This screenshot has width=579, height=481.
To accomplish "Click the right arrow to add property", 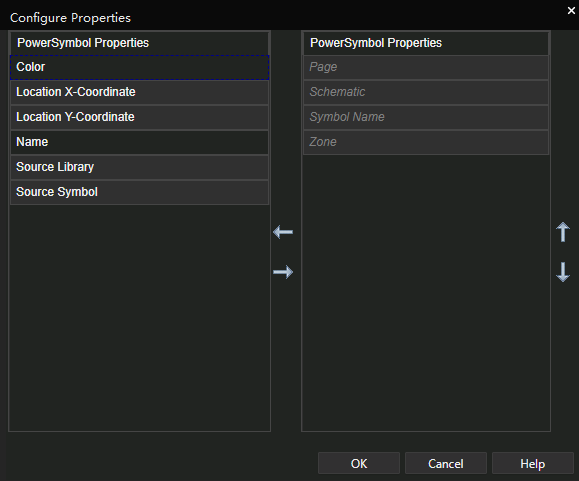I will click(283, 272).
